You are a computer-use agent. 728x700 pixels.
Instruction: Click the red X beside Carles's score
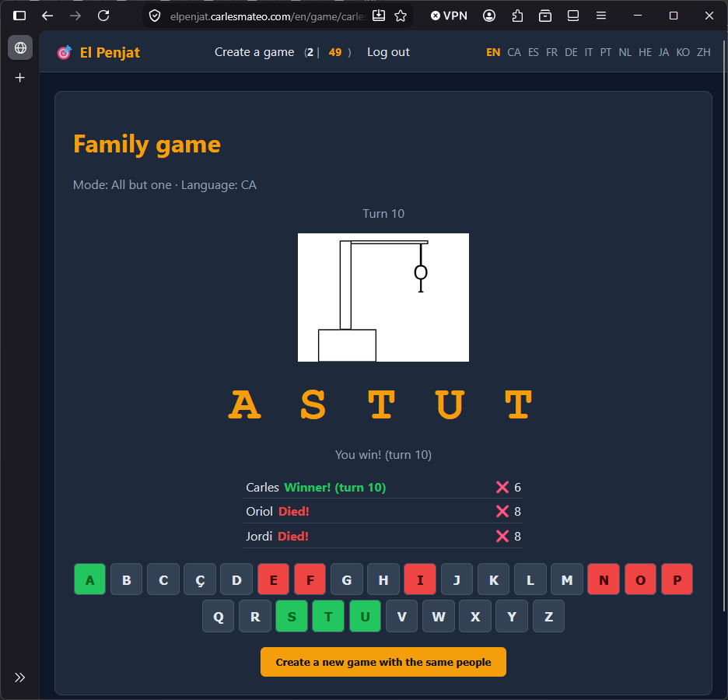502,488
